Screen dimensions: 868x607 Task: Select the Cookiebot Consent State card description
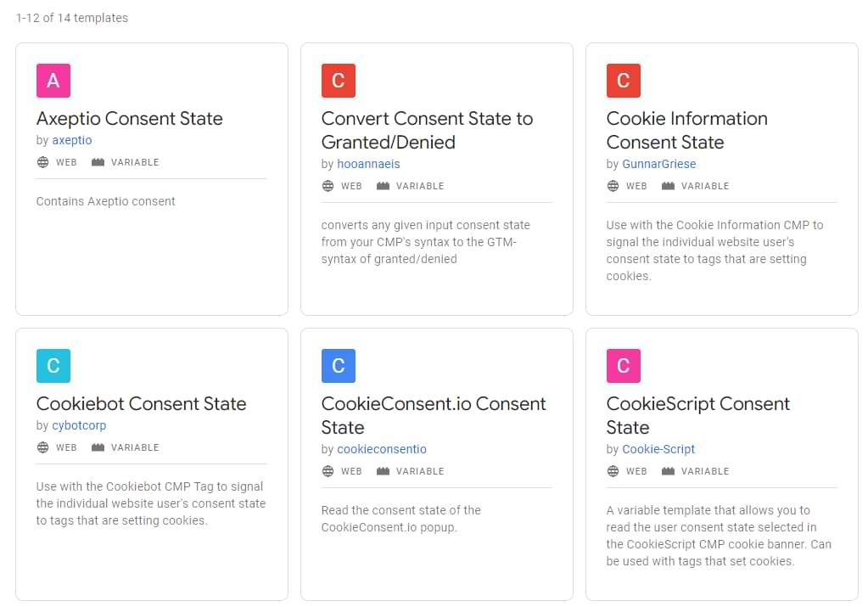(x=150, y=503)
